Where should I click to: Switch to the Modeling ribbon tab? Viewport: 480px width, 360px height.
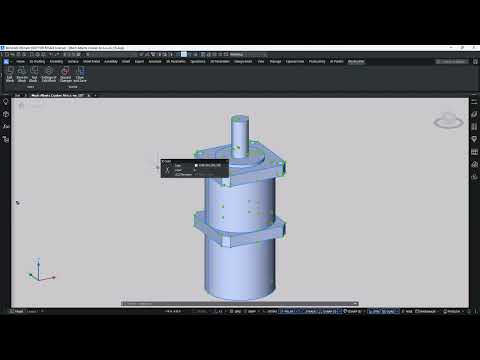pyautogui.click(x=56, y=62)
